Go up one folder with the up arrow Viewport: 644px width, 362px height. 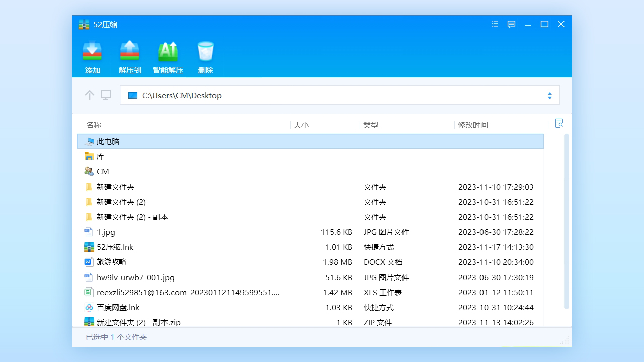coord(90,95)
